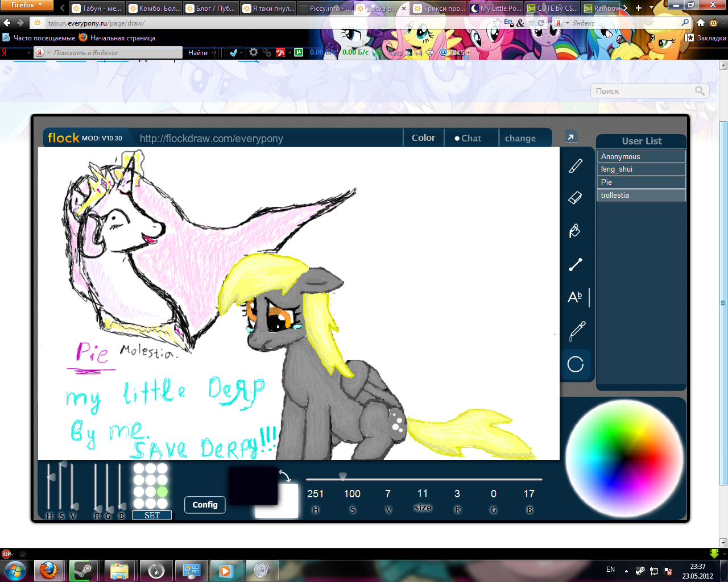
Task: Click the B blue vertical slider
Action: [x=121, y=488]
